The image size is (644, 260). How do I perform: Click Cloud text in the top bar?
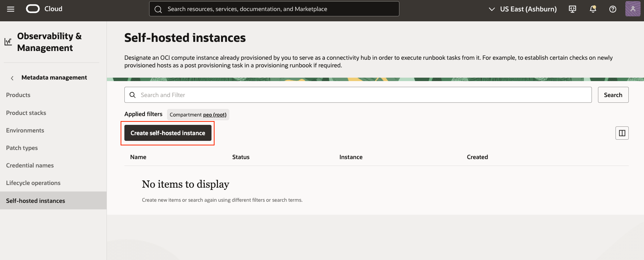click(x=53, y=9)
